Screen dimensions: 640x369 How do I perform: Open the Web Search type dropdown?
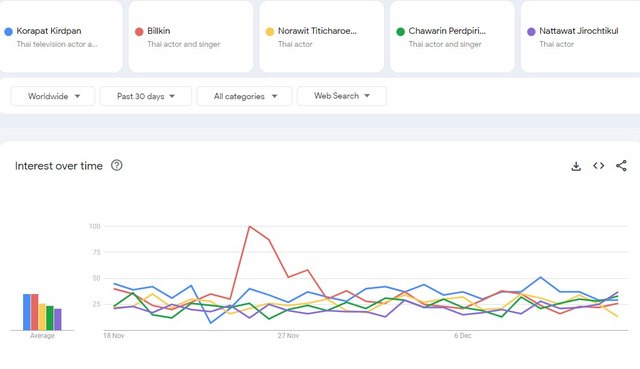click(342, 96)
